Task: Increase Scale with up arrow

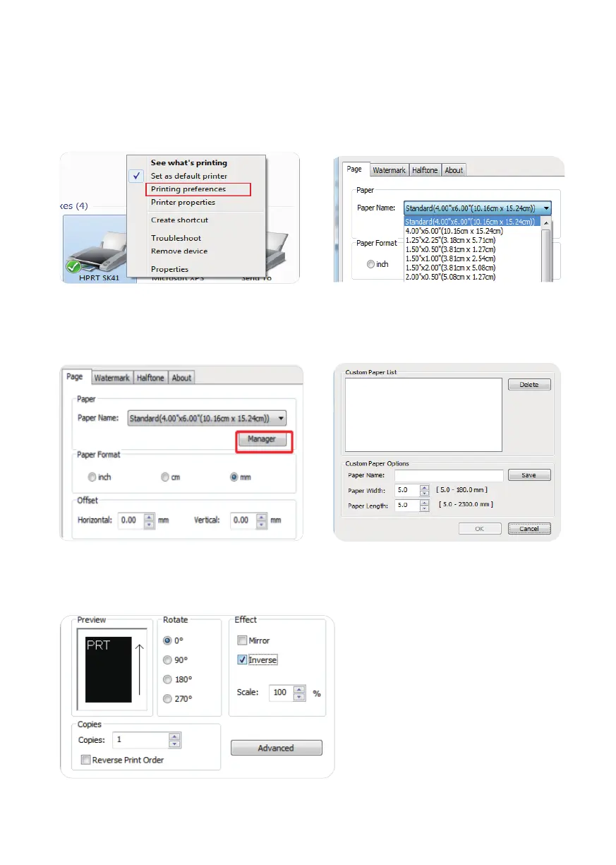Action: [x=299, y=689]
